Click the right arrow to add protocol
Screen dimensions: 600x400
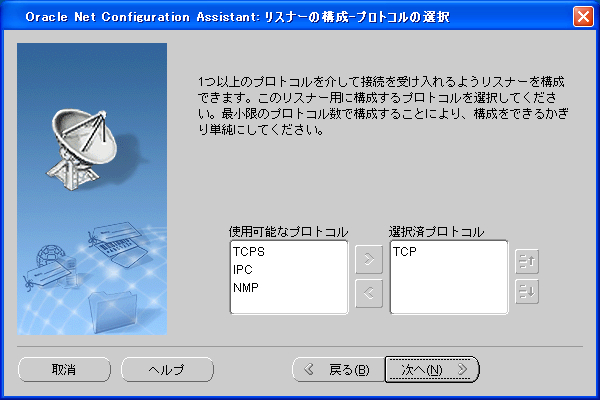point(369,262)
